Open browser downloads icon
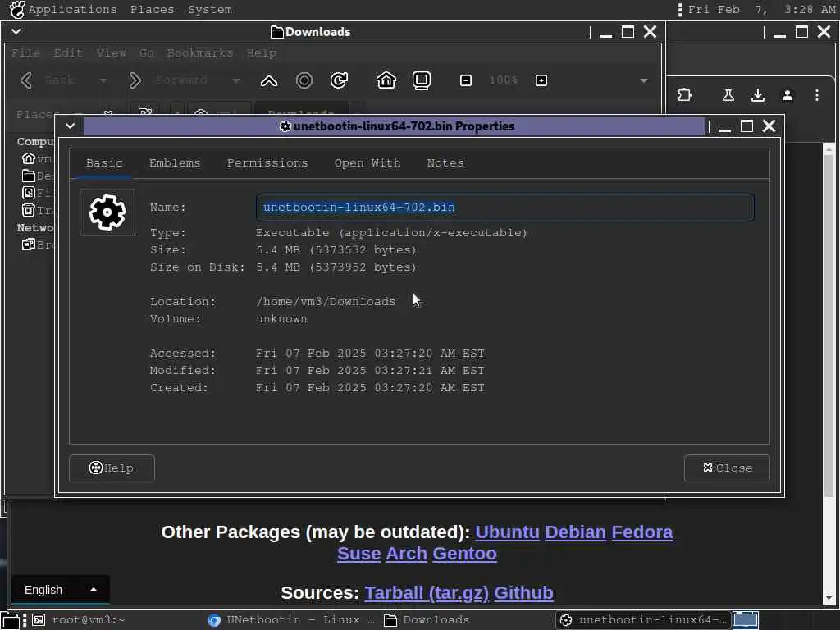The image size is (840, 630). click(x=757, y=95)
